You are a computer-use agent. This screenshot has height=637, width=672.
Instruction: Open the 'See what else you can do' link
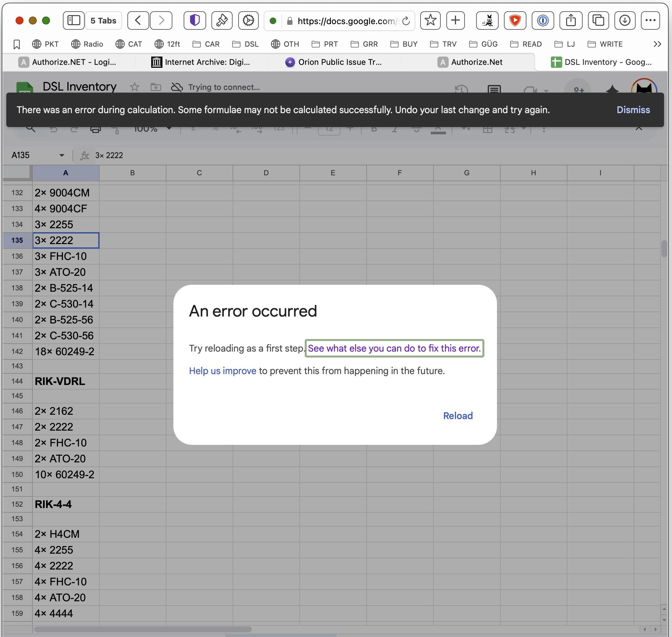tap(394, 348)
